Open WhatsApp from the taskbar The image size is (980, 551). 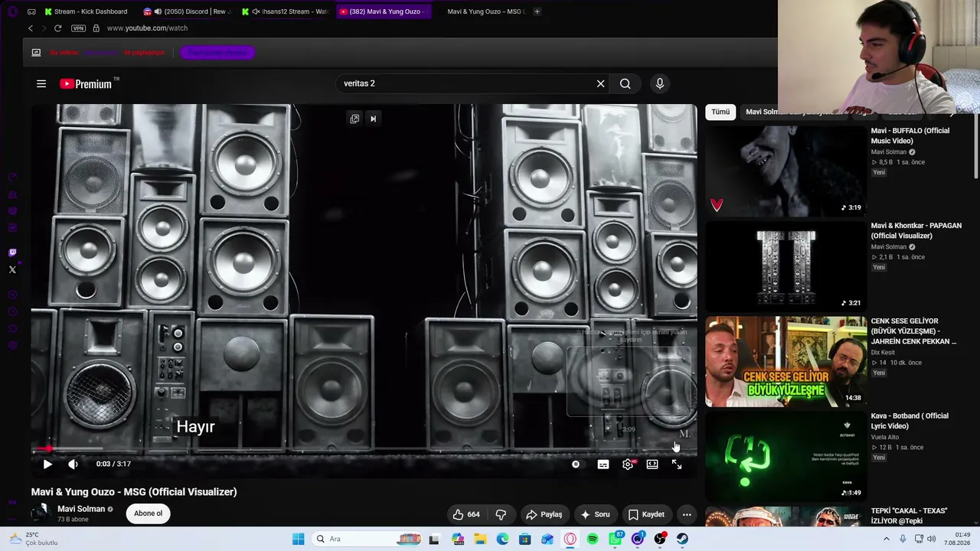tap(616, 539)
